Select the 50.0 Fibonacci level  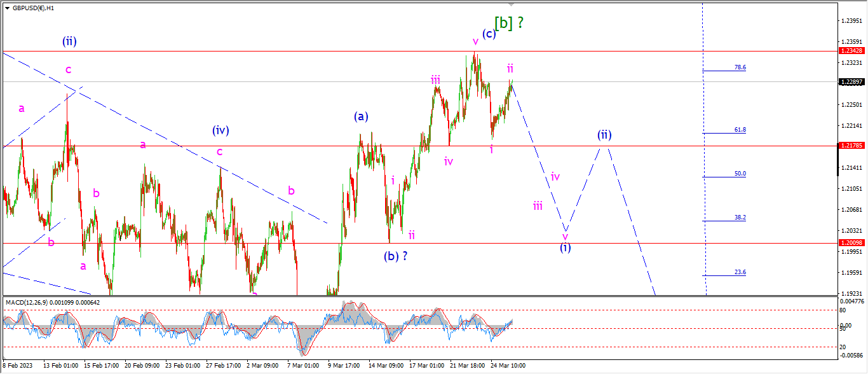tap(740, 173)
